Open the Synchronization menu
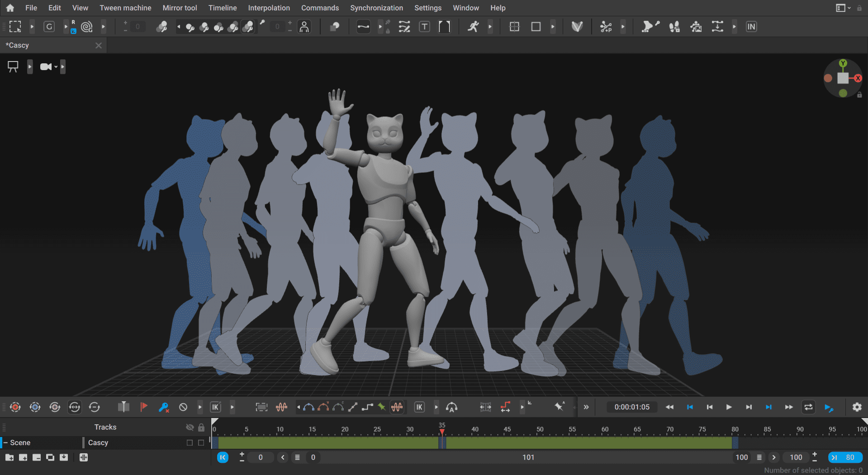Viewport: 868px width, 475px height. pyautogui.click(x=376, y=8)
